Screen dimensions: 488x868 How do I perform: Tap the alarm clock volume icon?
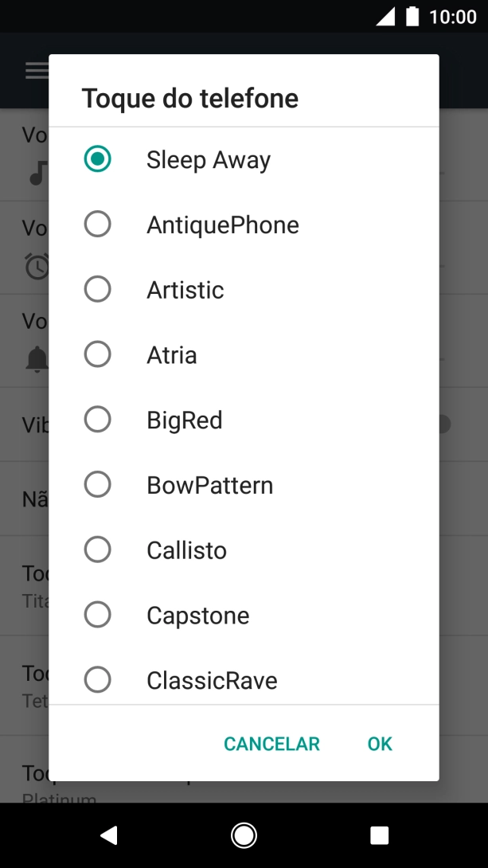pos(37,266)
